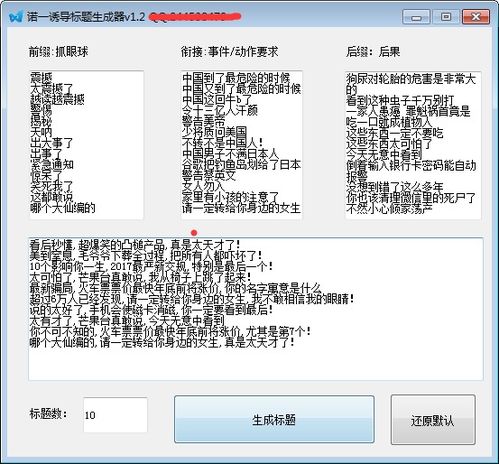Click the 还原默认 button

point(433,420)
